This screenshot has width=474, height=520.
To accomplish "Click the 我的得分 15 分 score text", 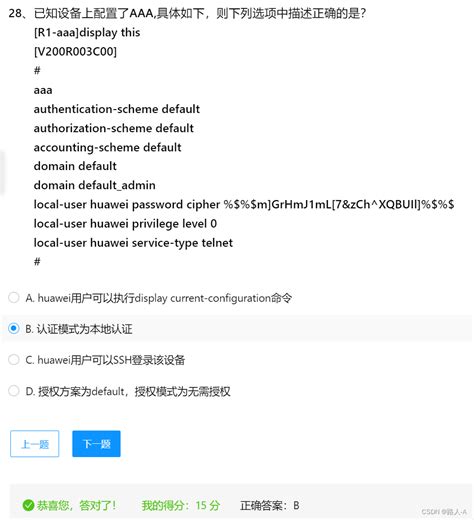I will coord(181,505).
